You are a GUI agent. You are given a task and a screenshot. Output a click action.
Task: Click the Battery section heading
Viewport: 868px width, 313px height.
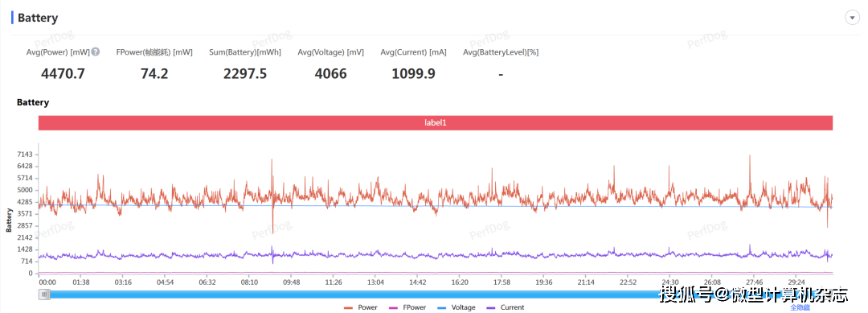(38, 18)
